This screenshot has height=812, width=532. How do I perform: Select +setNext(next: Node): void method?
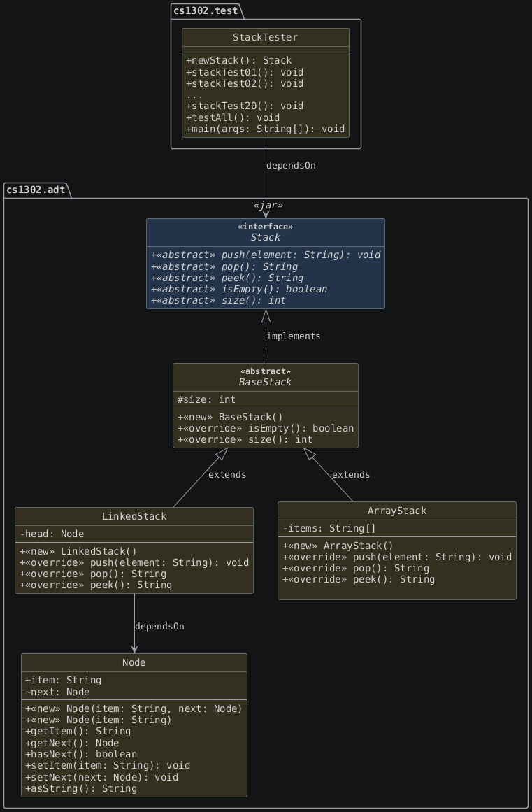pos(101,777)
